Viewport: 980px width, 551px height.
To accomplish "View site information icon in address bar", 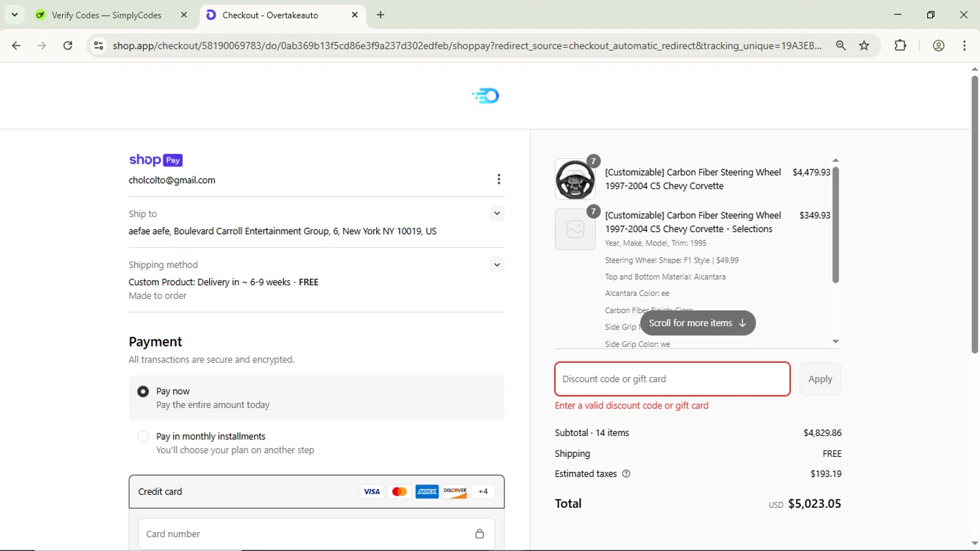I will pyautogui.click(x=99, y=46).
